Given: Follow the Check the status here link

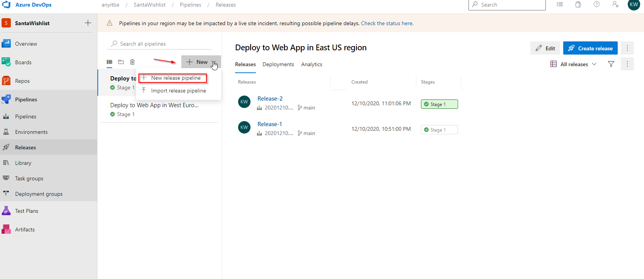Looking at the screenshot, I should 387,23.
